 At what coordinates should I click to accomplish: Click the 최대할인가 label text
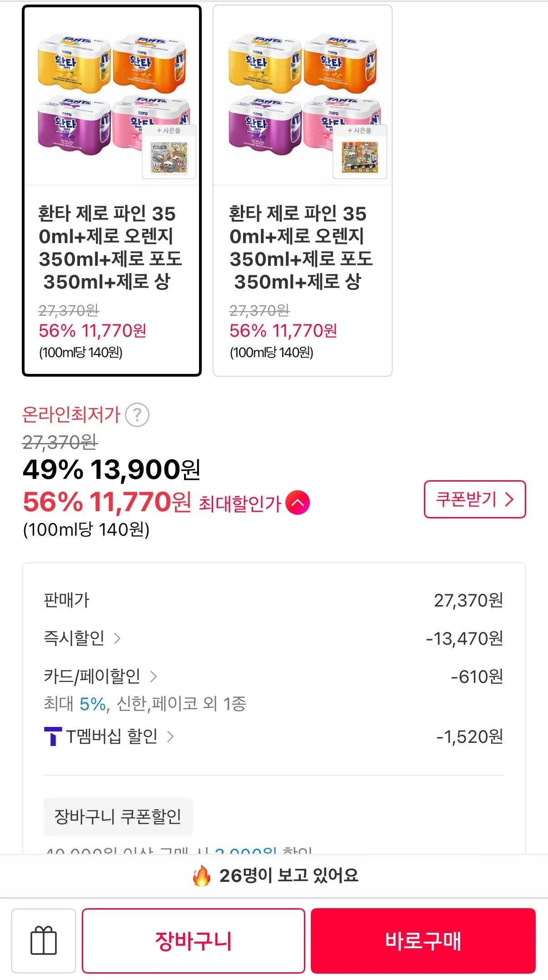click(x=240, y=503)
